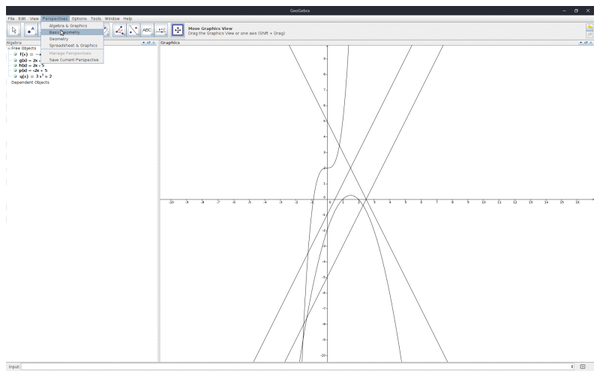The image size is (600, 377).
Task: Toggle visibility bullet of function h(x)
Action: [16, 65]
